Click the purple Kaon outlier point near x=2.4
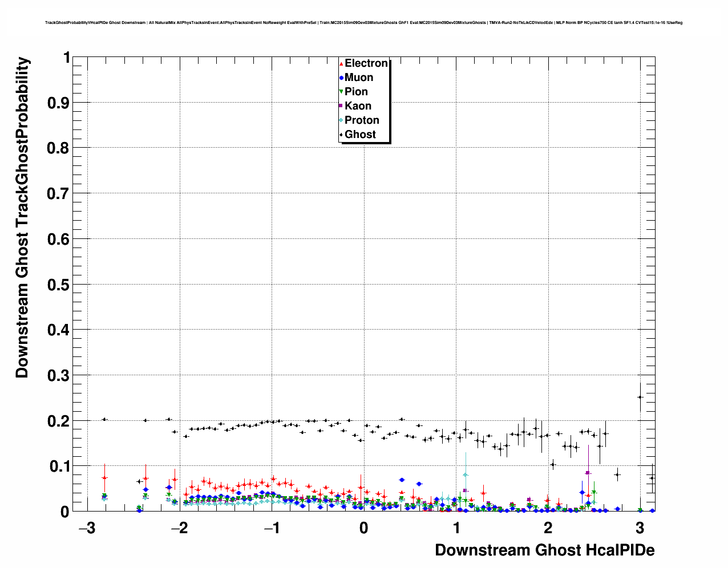 [588, 473]
